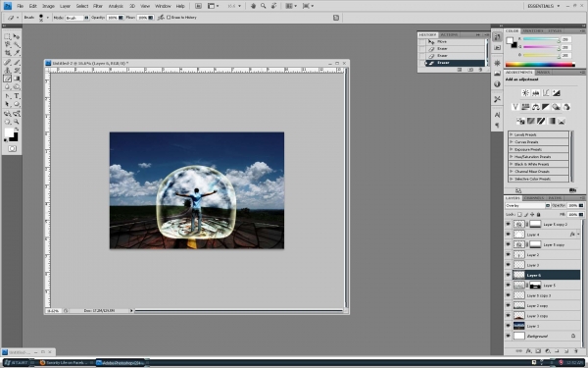Switch to the Masks tab
Viewport: 588px width, 368px height.
543,72
